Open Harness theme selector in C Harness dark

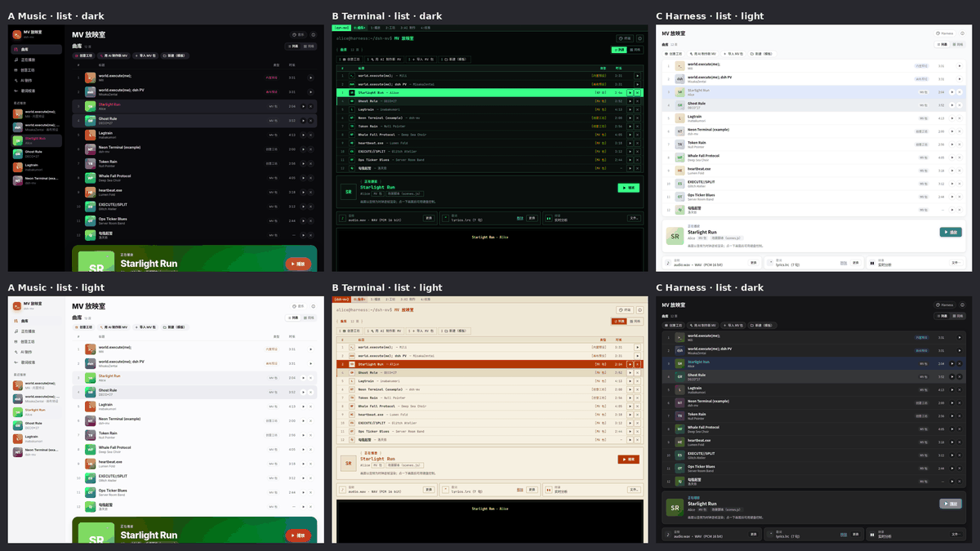tap(946, 304)
